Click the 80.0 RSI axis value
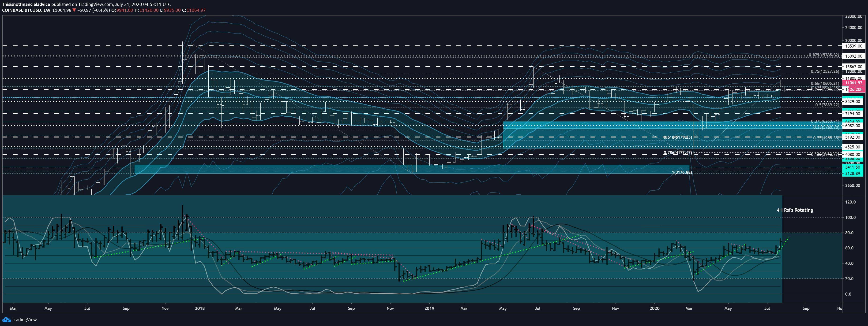868x326 pixels. coord(849,233)
